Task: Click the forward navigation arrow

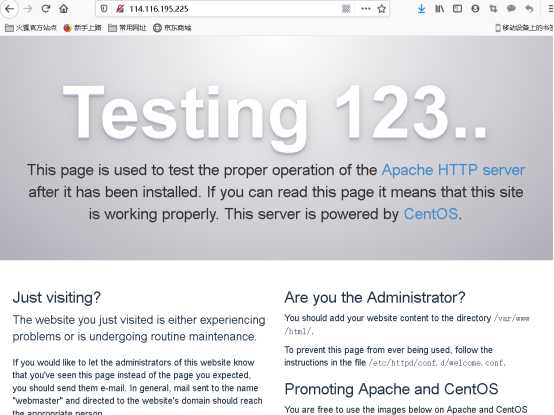Action: click(28, 9)
